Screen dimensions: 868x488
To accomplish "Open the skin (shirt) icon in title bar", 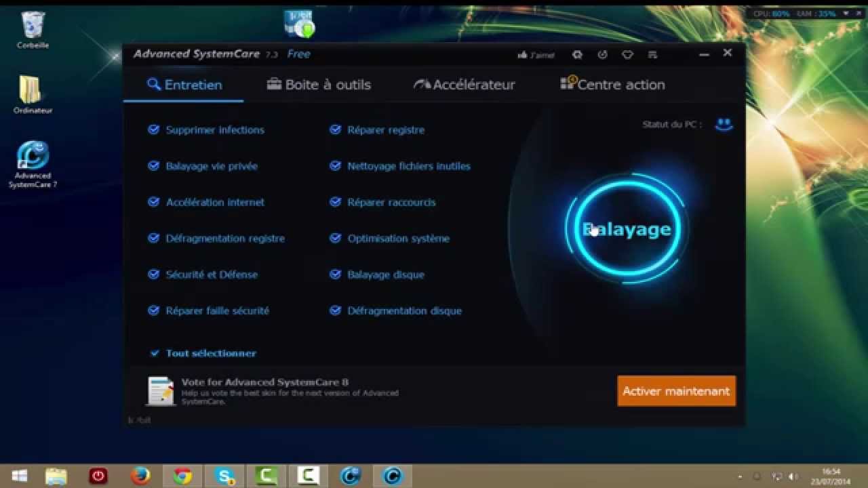I will (x=628, y=54).
